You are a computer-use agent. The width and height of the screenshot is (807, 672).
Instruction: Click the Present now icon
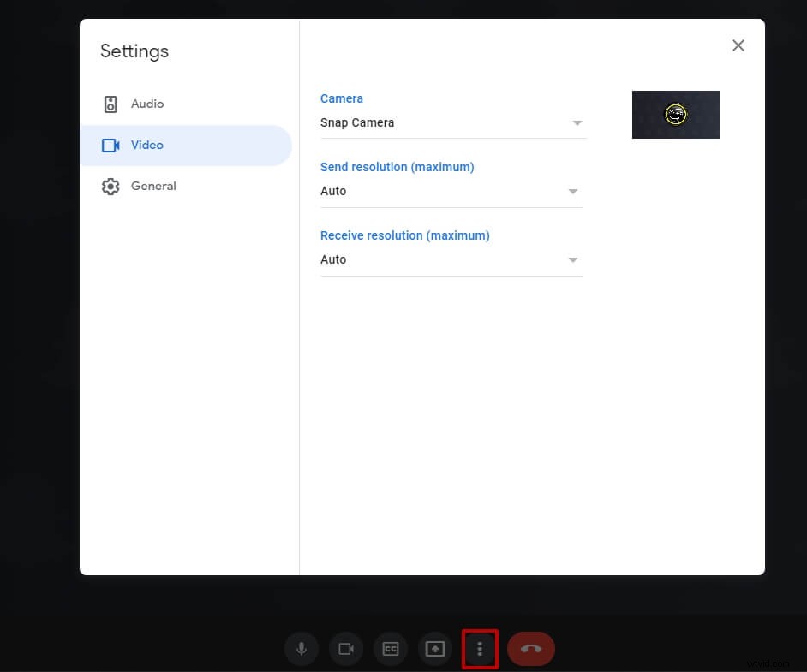434,648
